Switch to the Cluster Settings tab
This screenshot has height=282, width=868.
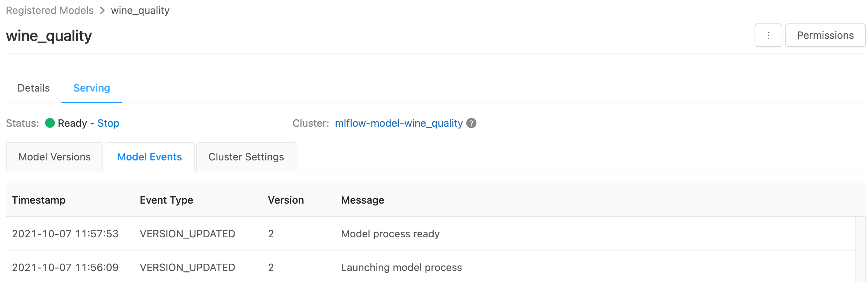[x=246, y=157]
